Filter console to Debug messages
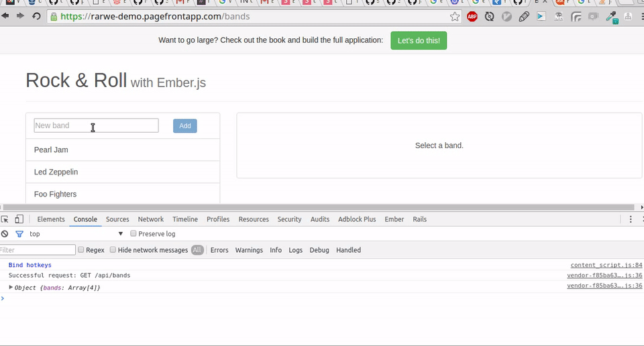 pyautogui.click(x=319, y=250)
